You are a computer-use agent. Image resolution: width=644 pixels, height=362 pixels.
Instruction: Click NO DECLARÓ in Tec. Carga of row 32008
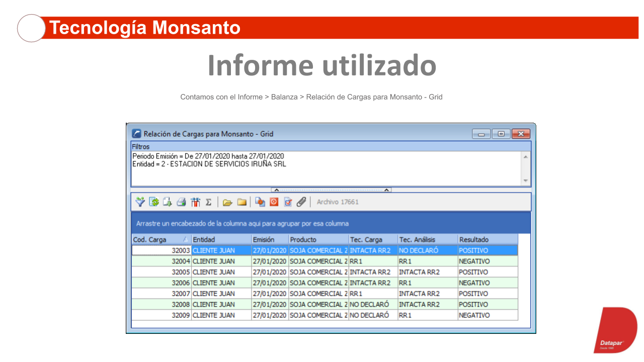pos(373,305)
